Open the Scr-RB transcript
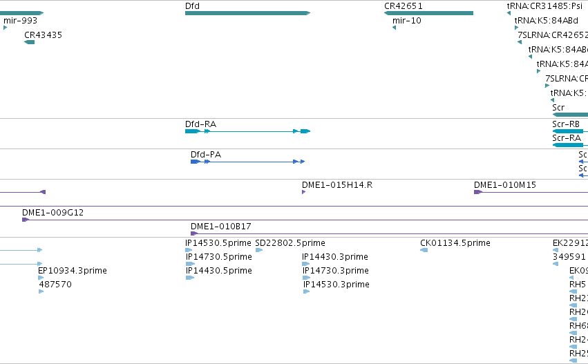This screenshot has width=588, height=364. [570, 131]
